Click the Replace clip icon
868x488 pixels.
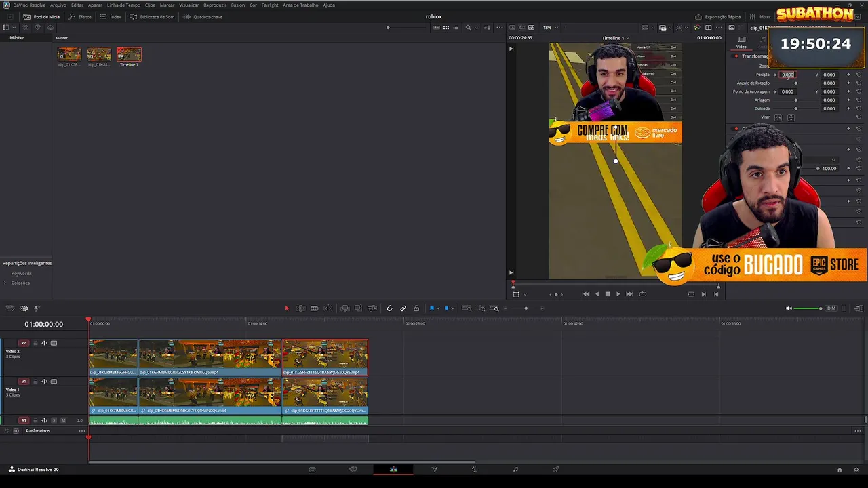pos(372,308)
